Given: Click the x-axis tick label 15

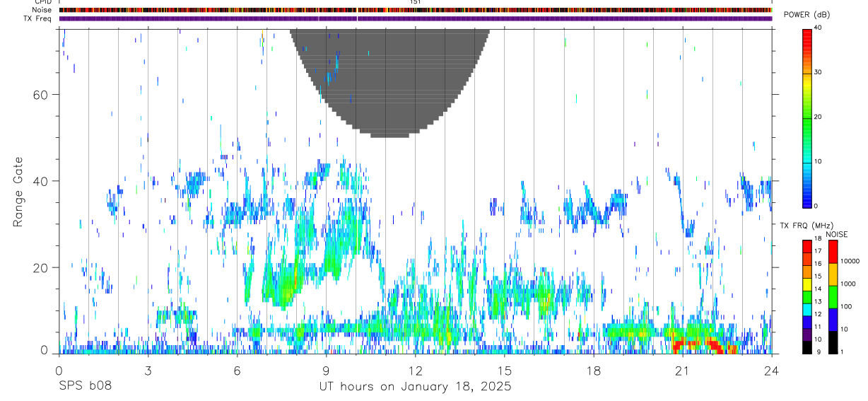Looking at the screenshot, I should (504, 370).
